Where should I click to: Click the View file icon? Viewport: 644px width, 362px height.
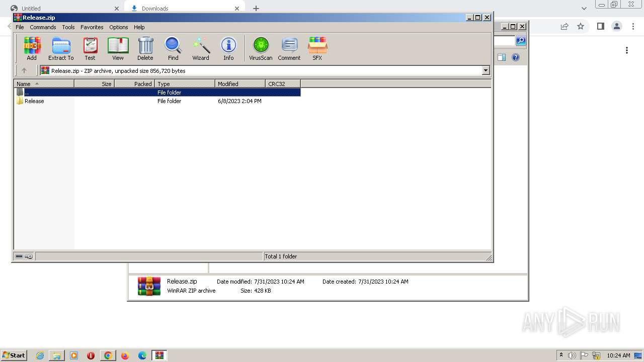[x=118, y=49]
